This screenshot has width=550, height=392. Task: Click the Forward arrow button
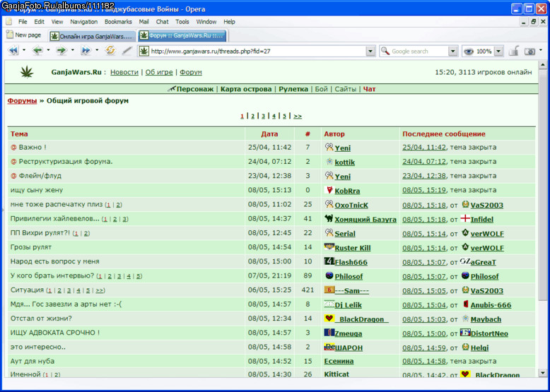(62, 51)
